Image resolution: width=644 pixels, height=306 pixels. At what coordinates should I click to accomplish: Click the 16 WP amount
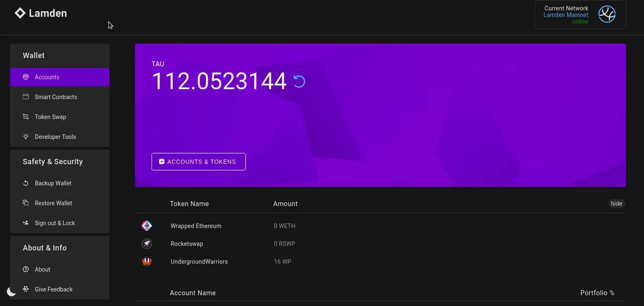click(283, 262)
